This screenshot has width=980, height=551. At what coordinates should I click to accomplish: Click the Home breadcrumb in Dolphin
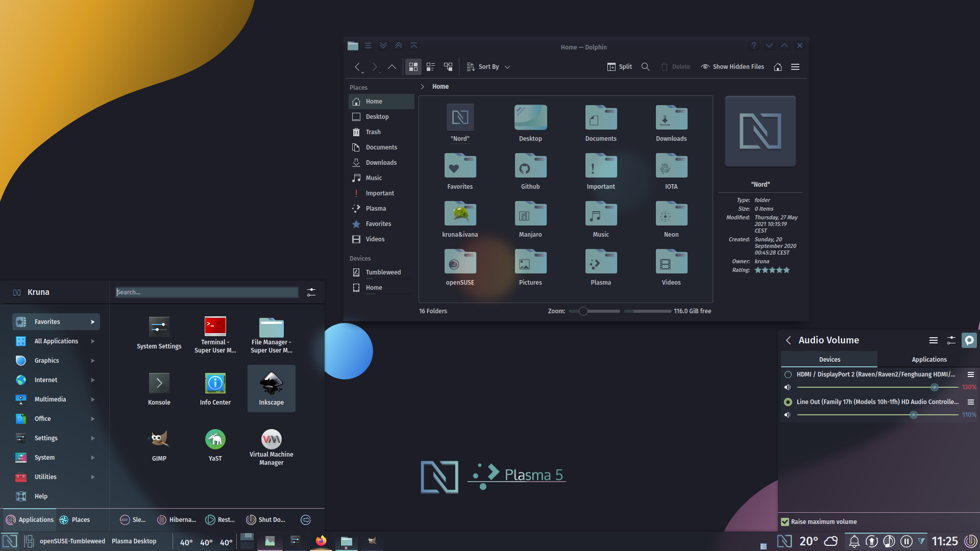point(440,87)
